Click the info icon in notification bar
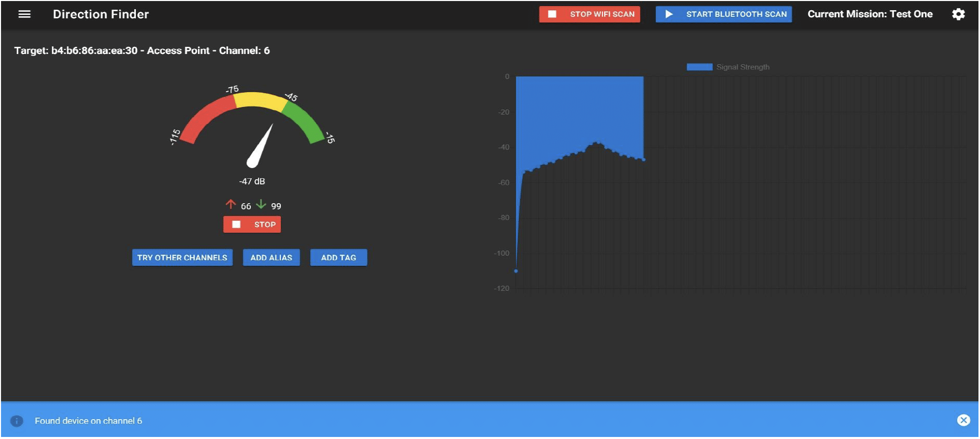980x439 pixels. click(17, 421)
